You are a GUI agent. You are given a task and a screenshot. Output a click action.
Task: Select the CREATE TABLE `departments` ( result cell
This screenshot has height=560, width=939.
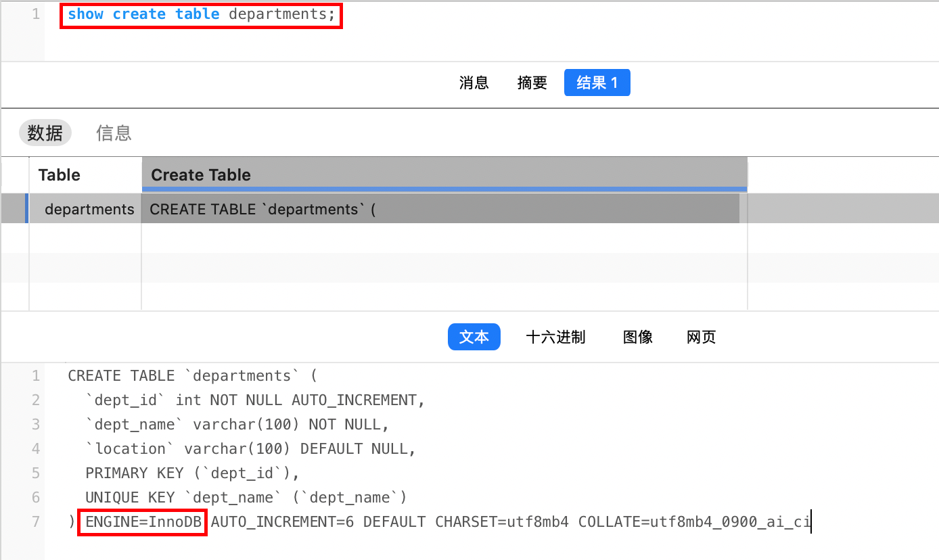click(x=440, y=209)
